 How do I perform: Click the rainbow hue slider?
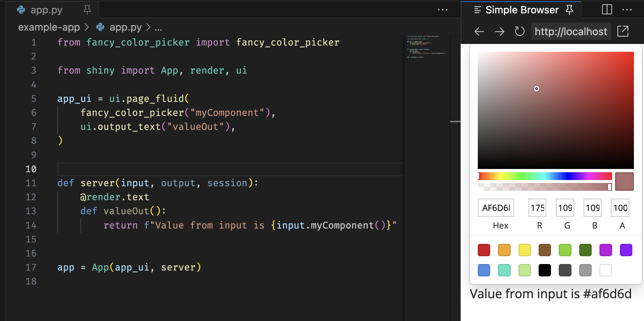(545, 176)
